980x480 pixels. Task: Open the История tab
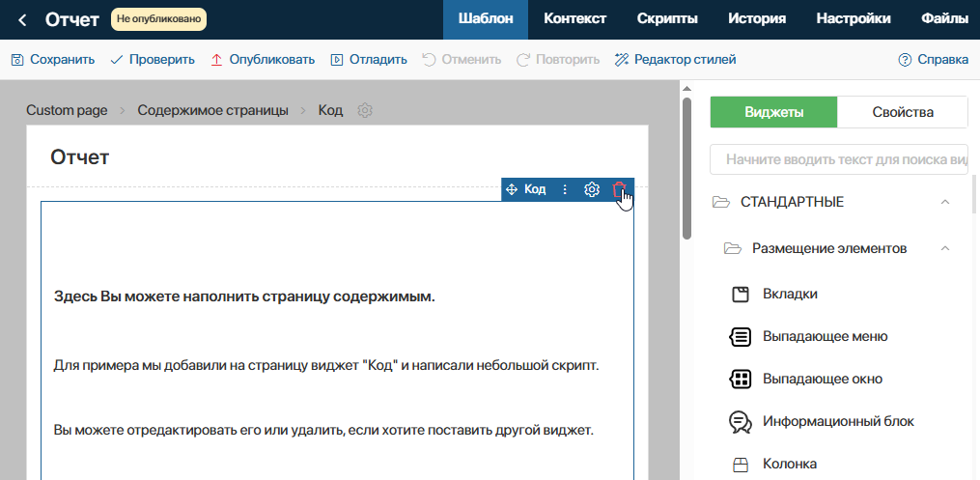point(757,19)
